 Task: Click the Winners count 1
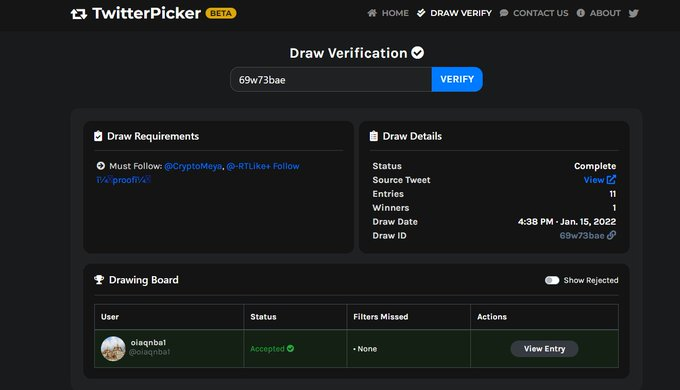614,208
